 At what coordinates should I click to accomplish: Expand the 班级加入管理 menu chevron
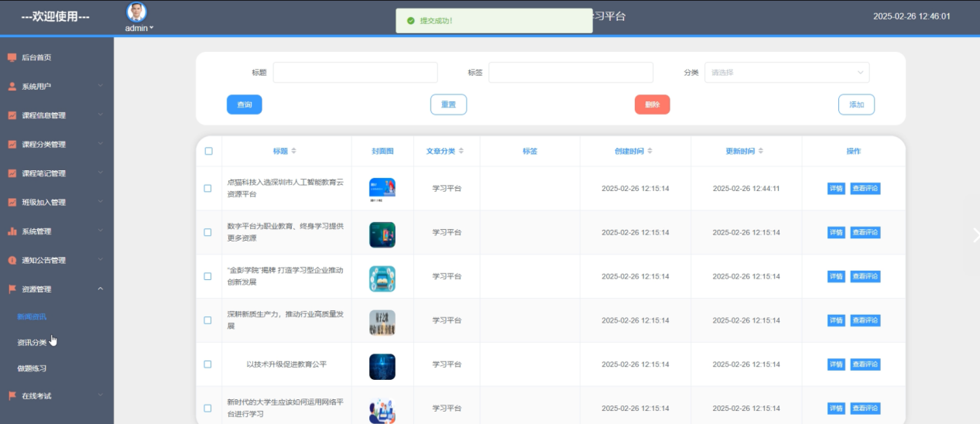point(100,202)
